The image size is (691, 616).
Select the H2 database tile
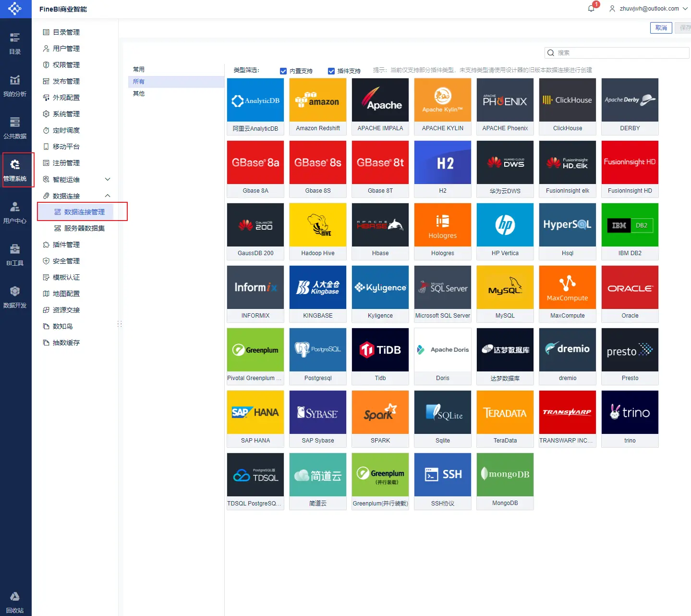(x=443, y=169)
